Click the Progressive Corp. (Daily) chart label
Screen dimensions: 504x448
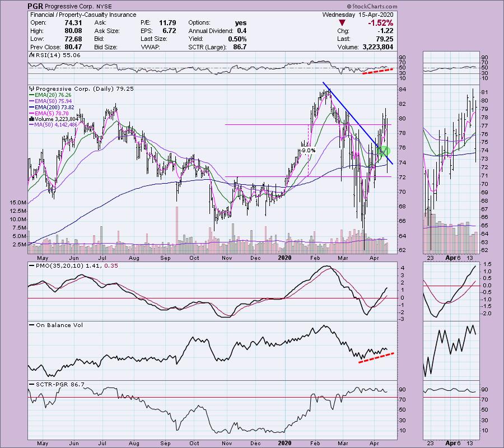click(85, 88)
